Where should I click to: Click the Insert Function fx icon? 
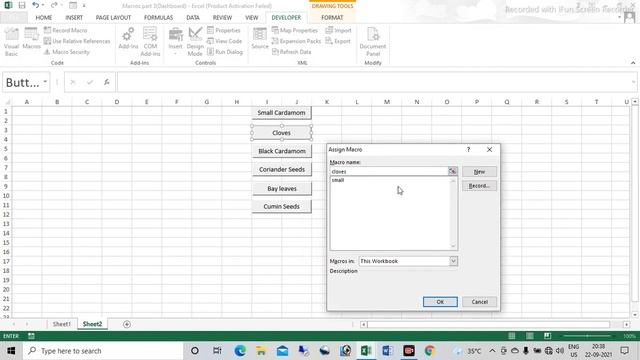coord(107,82)
